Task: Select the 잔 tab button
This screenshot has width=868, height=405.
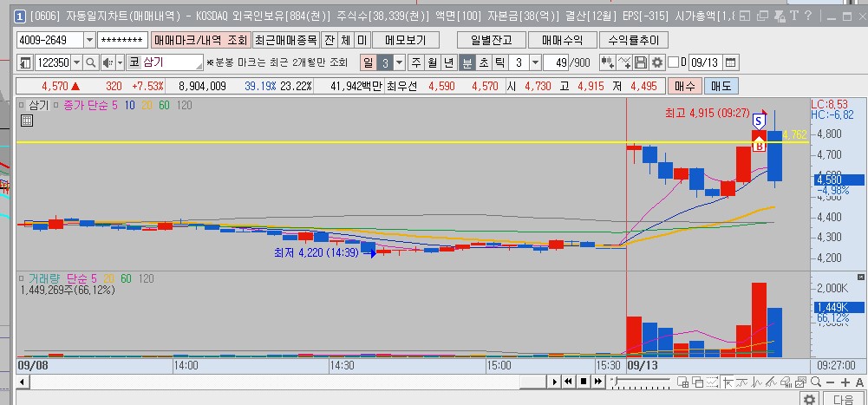Action: [330, 40]
